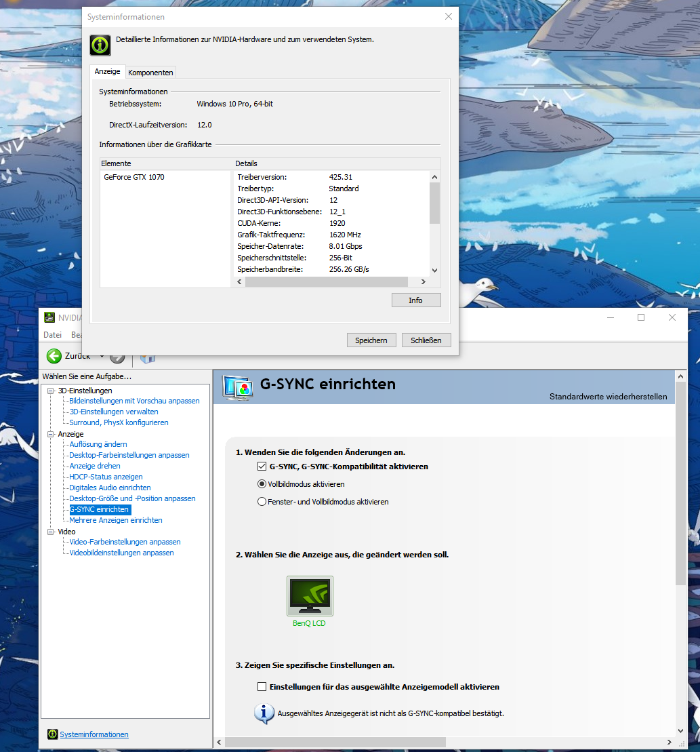The width and height of the screenshot is (700, 752).
Task: Open HDCP-Status anzeigen
Action: pyautogui.click(x=106, y=477)
